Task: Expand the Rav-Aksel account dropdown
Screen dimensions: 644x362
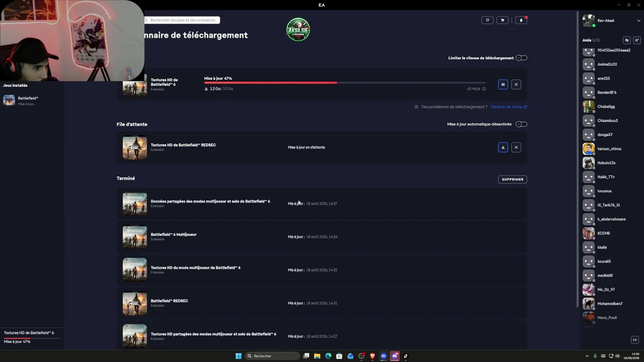Action: [639, 21]
